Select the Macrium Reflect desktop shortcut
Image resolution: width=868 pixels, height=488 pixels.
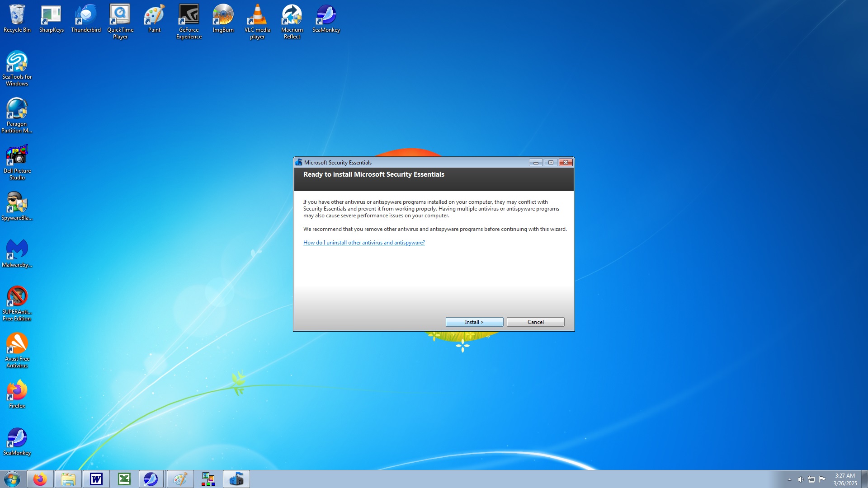coord(292,22)
